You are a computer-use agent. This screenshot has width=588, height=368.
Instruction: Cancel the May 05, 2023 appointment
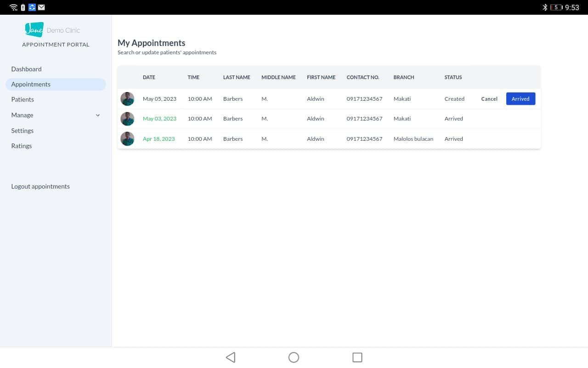489,99
